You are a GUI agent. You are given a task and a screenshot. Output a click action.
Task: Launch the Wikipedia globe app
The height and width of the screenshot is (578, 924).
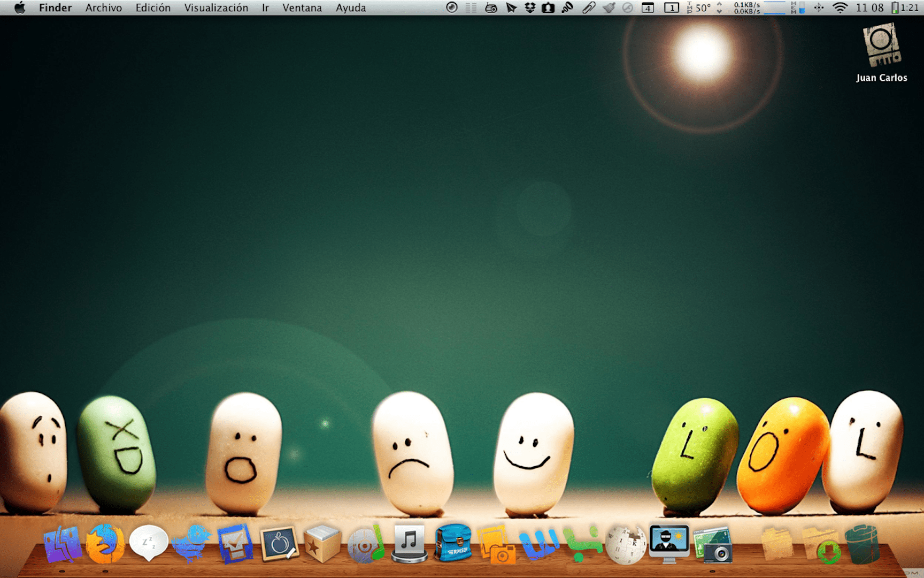[x=625, y=544]
